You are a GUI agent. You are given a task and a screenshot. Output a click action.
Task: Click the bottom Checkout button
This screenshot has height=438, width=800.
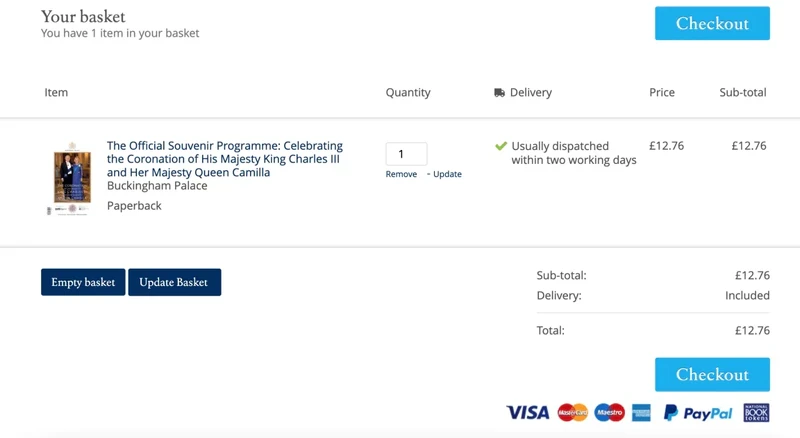coord(712,375)
